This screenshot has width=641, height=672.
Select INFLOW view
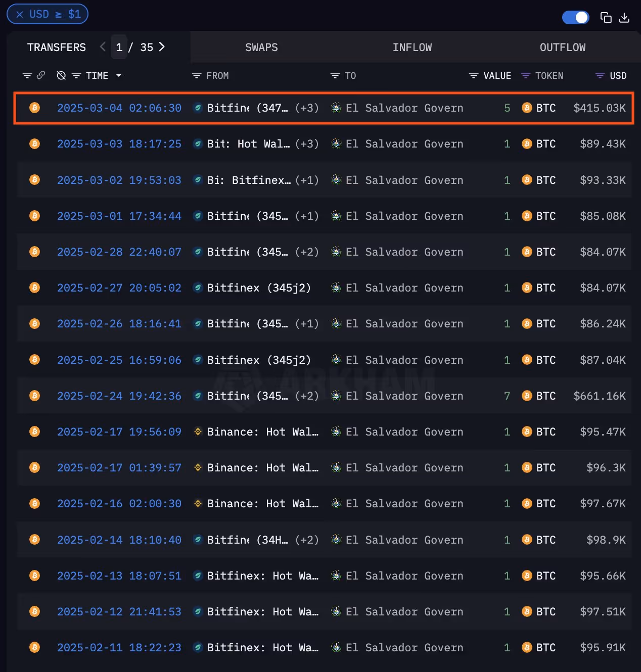pos(412,46)
